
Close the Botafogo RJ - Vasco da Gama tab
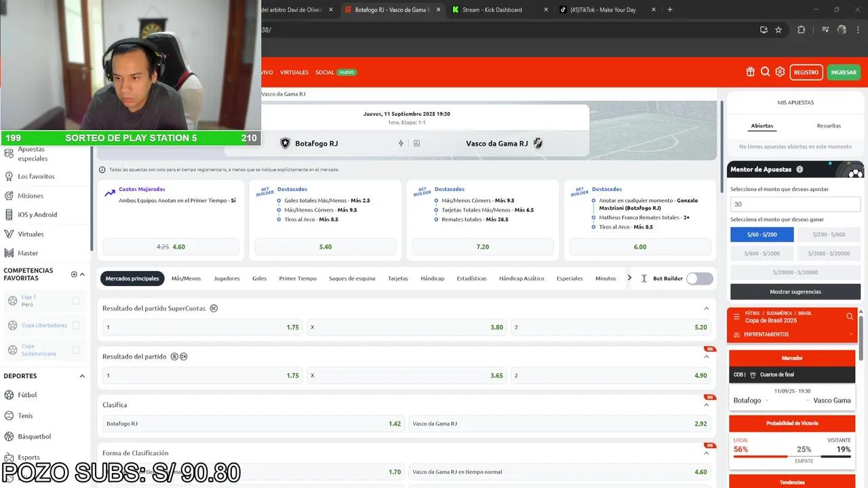click(439, 9)
